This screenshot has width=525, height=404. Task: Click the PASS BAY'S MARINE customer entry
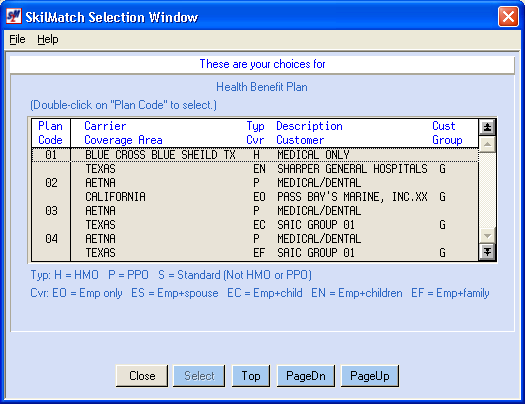[x=352, y=197]
